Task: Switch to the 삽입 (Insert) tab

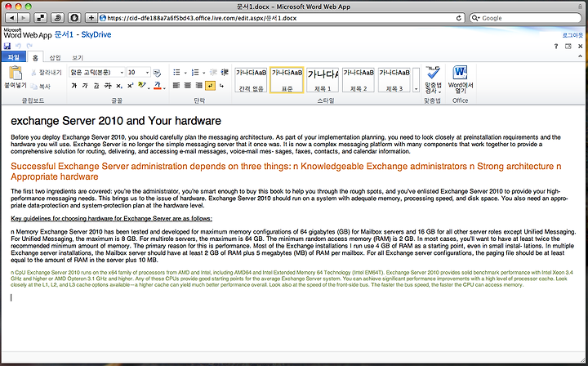Action: pos(56,57)
